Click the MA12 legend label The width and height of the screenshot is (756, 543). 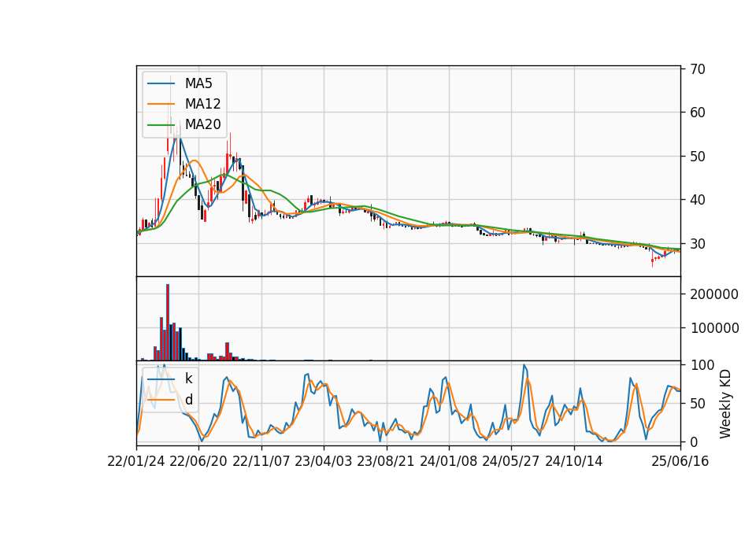coord(202,104)
